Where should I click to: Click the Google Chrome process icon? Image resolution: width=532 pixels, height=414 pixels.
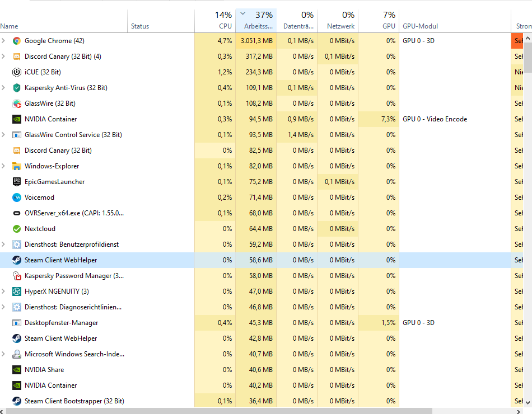tap(17, 41)
